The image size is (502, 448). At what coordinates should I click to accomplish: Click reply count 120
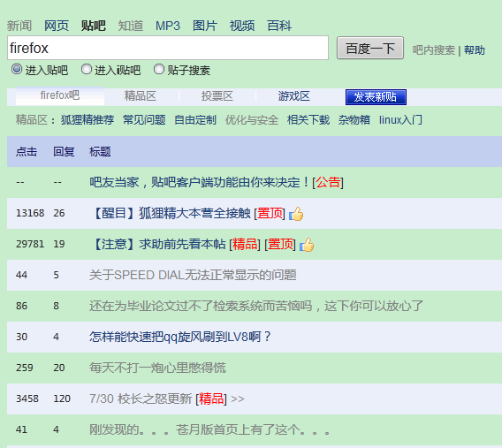[62, 399]
